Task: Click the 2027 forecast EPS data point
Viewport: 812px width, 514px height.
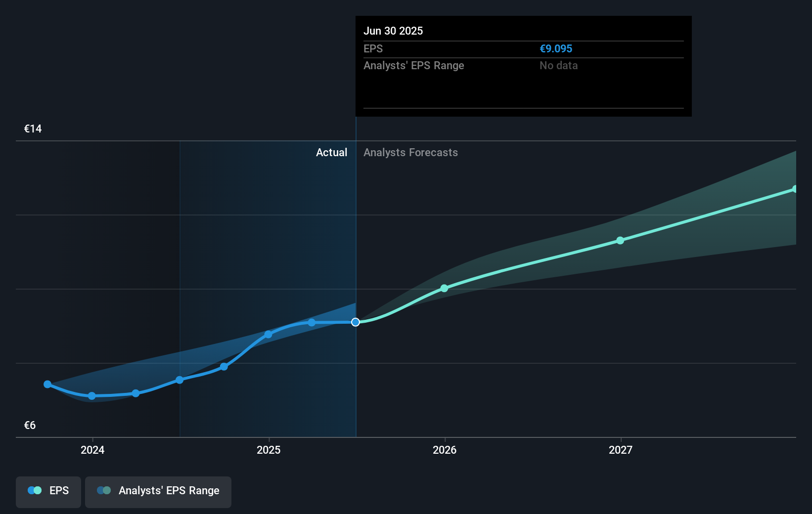Action: click(x=621, y=240)
